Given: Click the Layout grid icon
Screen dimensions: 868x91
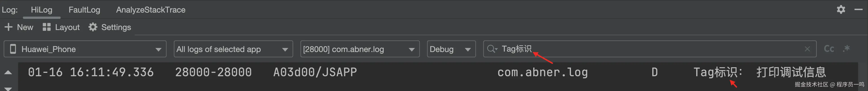Looking at the screenshot, I should [x=46, y=27].
